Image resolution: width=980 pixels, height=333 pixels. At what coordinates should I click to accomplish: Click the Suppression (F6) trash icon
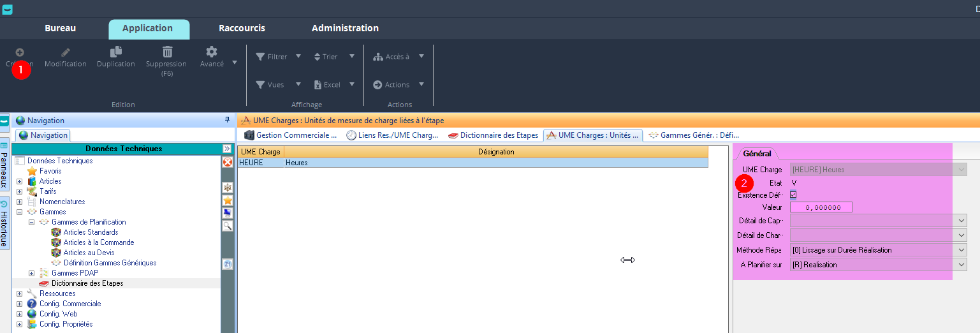166,52
